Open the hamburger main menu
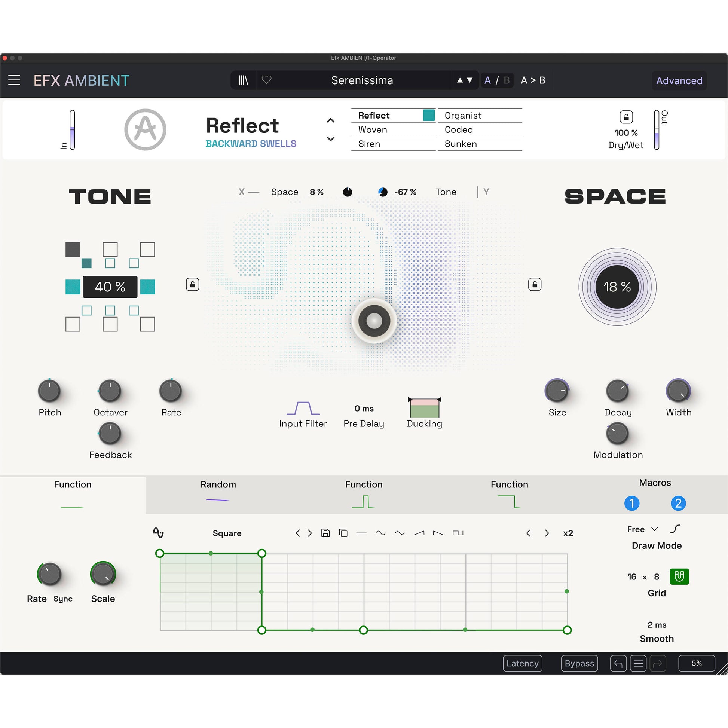The image size is (728, 728). point(14,80)
